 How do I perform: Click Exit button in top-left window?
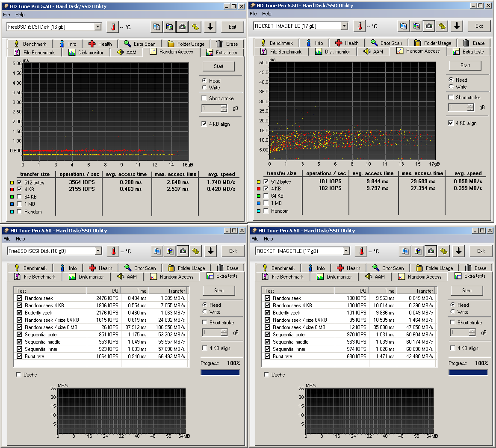pos(233,27)
